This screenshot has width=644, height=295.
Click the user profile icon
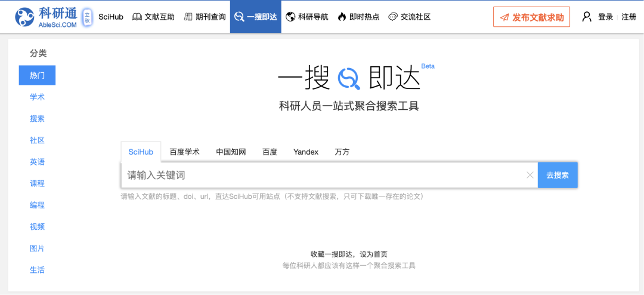click(587, 17)
